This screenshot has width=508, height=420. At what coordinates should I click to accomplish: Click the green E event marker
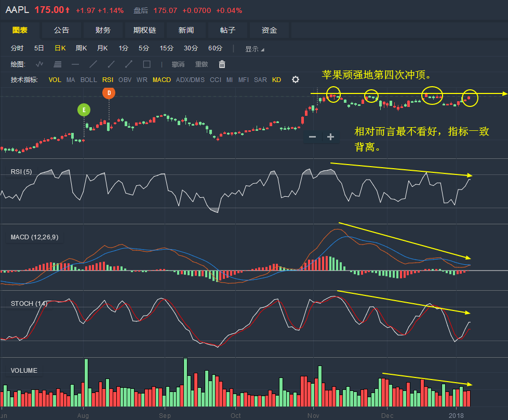(x=84, y=110)
